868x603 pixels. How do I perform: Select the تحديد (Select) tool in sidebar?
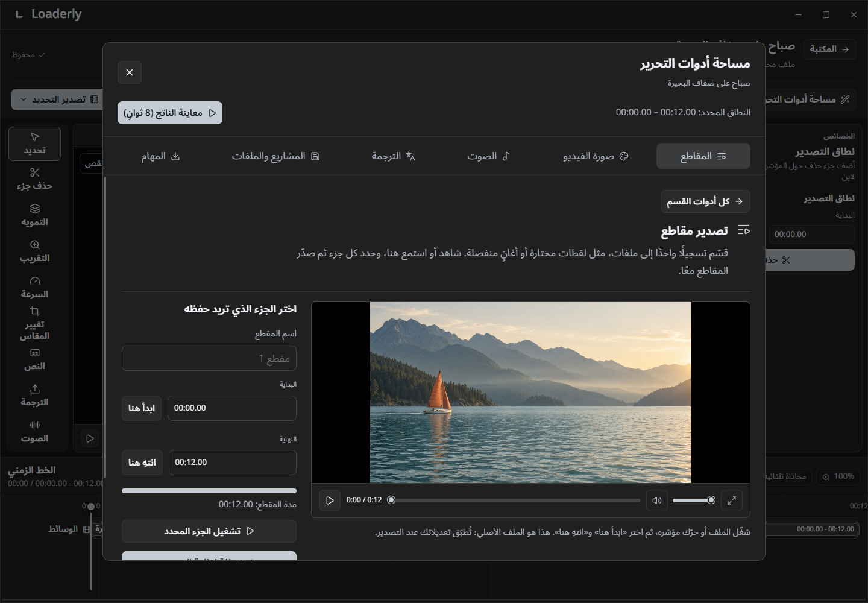pyautogui.click(x=34, y=144)
